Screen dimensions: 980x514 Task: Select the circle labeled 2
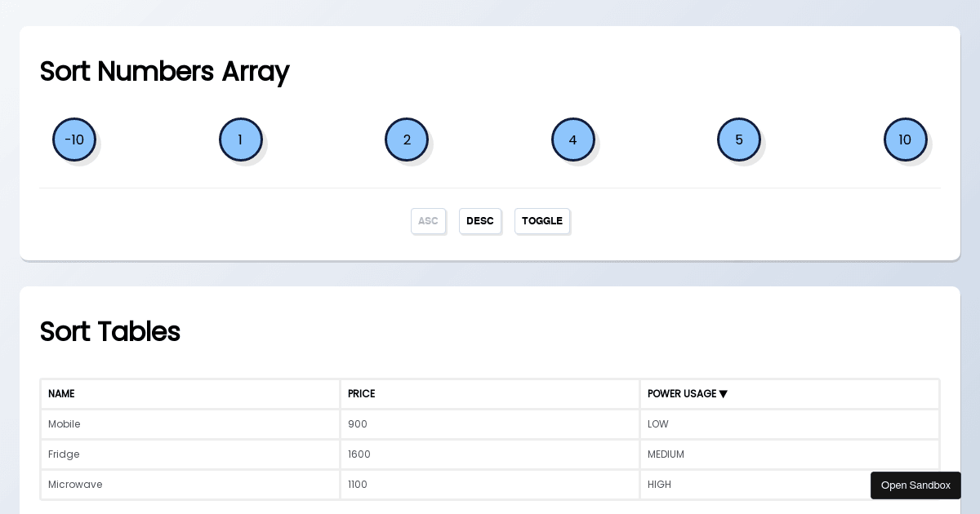[407, 140]
